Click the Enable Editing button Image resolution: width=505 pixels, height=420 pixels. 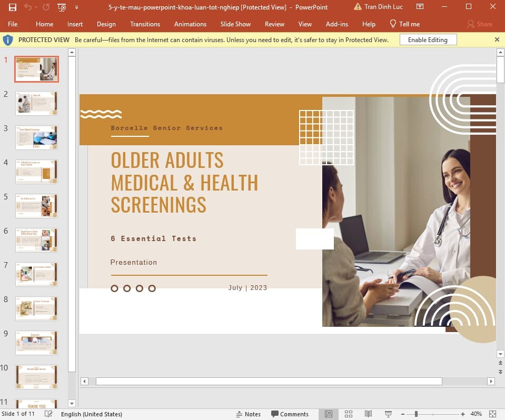point(428,39)
